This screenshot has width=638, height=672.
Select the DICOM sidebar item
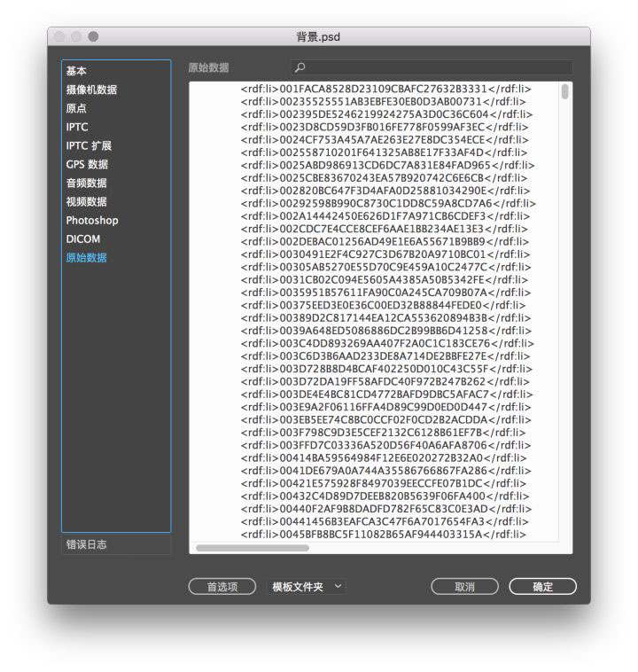point(83,238)
